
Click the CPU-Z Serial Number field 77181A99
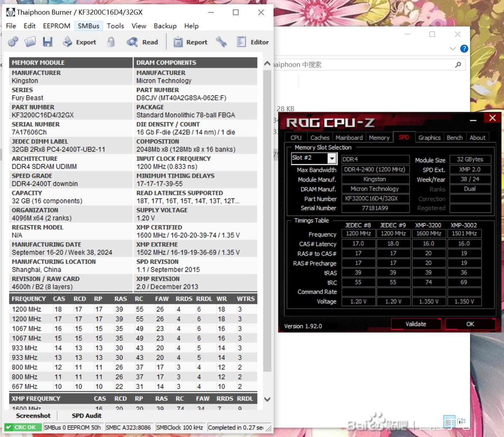pos(375,208)
